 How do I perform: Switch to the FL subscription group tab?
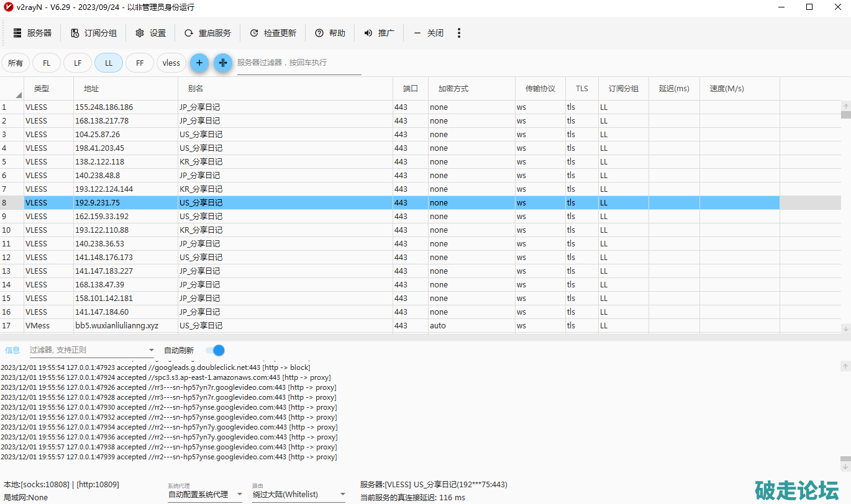click(47, 63)
